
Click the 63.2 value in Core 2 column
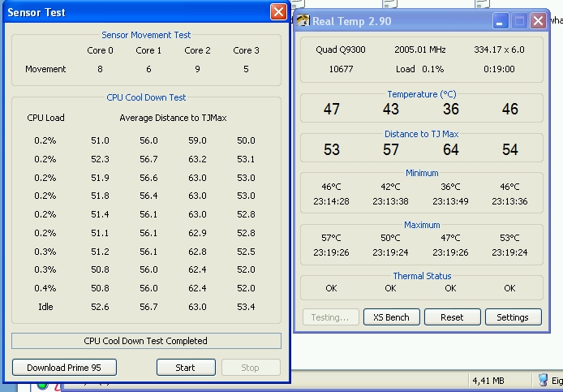tap(197, 159)
